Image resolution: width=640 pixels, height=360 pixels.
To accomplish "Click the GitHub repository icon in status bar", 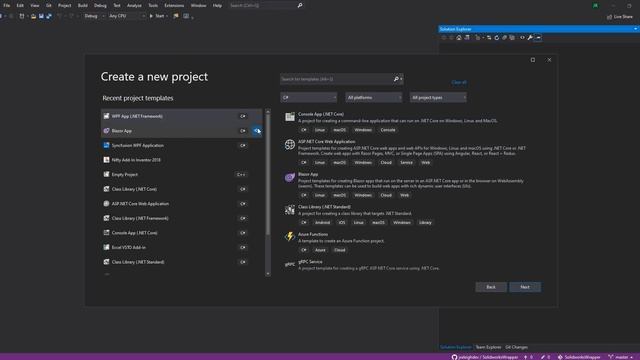I will coord(454,357).
